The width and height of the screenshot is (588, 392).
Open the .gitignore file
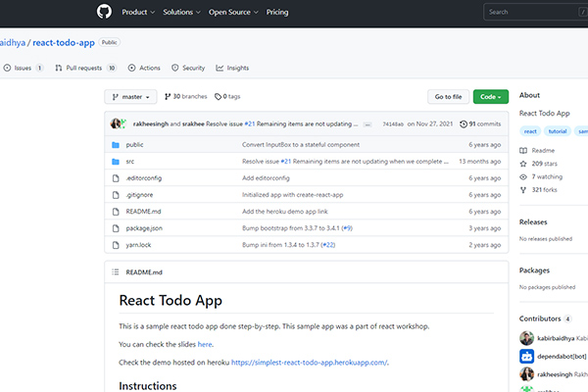(x=139, y=195)
